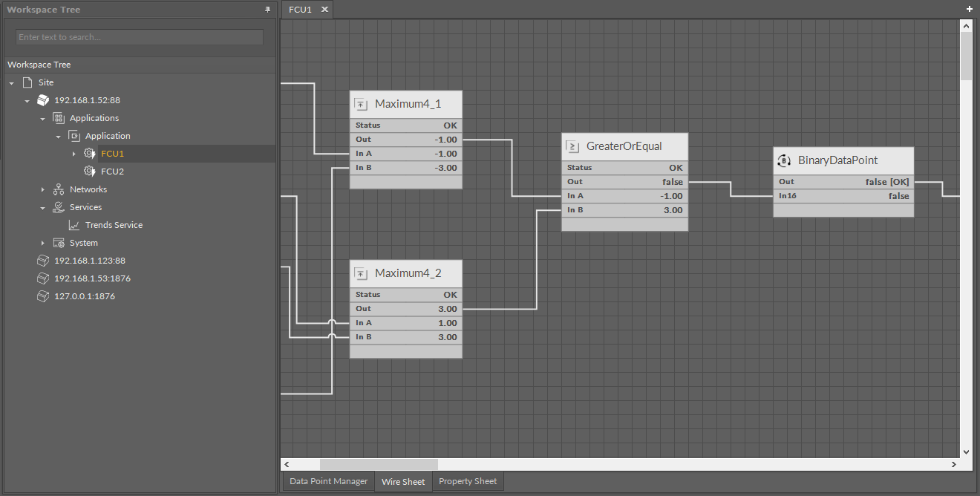
Task: Click the Networks node icon
Action: click(58, 189)
